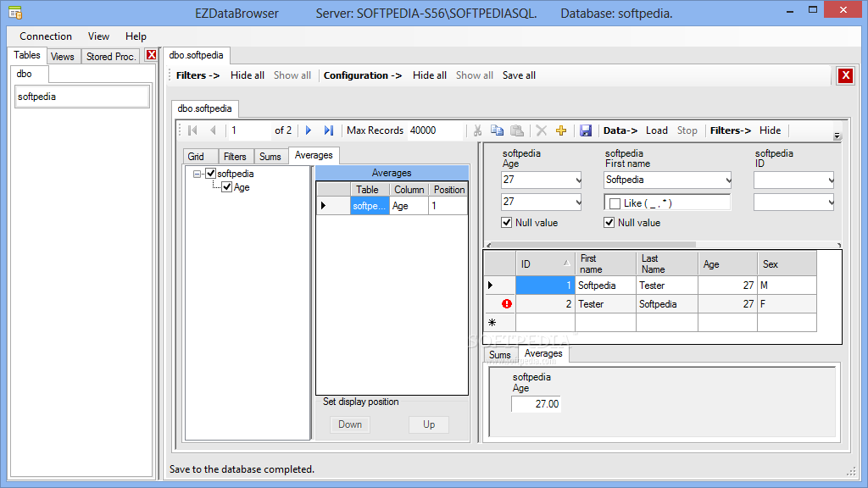This screenshot has width=868, height=488.
Task: Open the View menu
Action: point(98,36)
